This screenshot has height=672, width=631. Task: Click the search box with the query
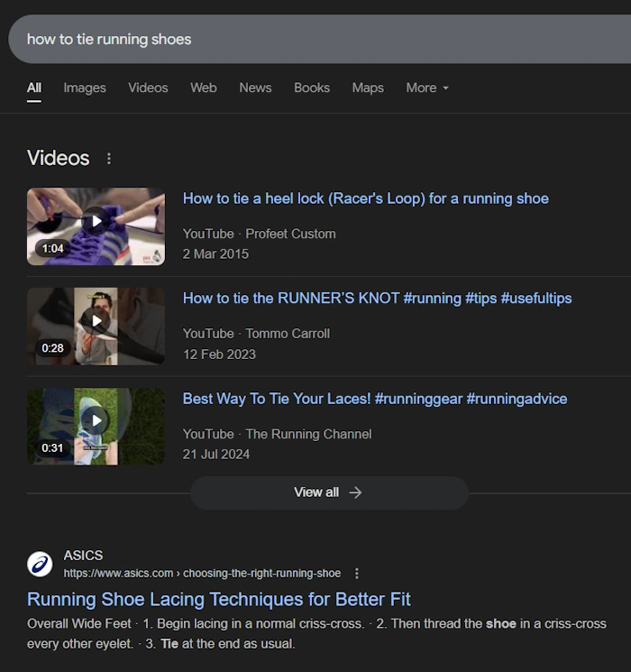tap(320, 39)
